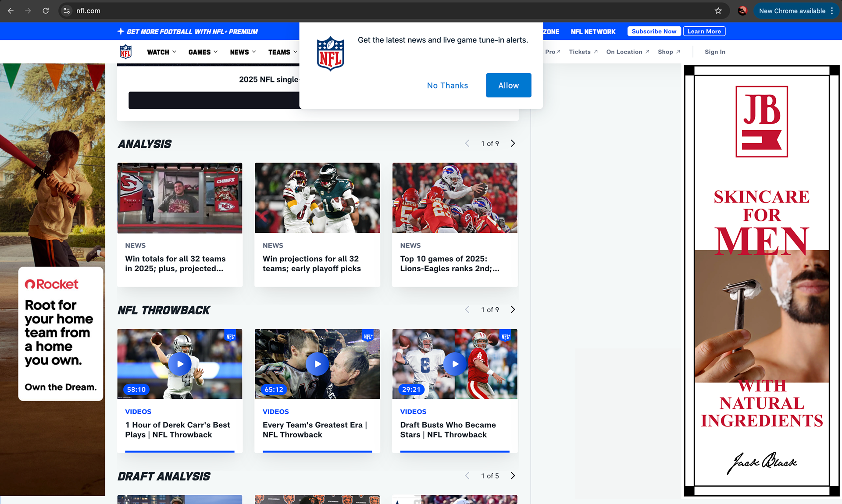
Task: Open Win projections for all 32 teams article
Action: [312, 263]
